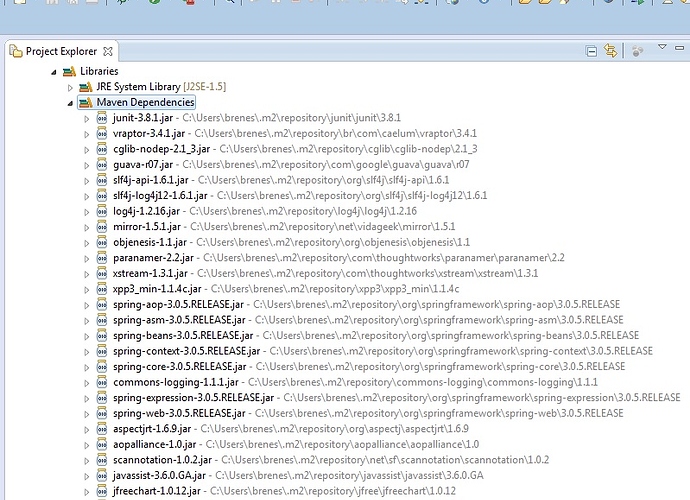Expand slf4j-log4j12-1.6.1.jar tree arrow
690x500 pixels.
(87, 196)
